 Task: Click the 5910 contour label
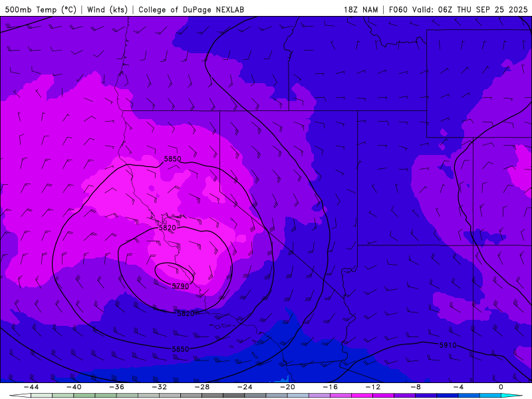(x=448, y=345)
